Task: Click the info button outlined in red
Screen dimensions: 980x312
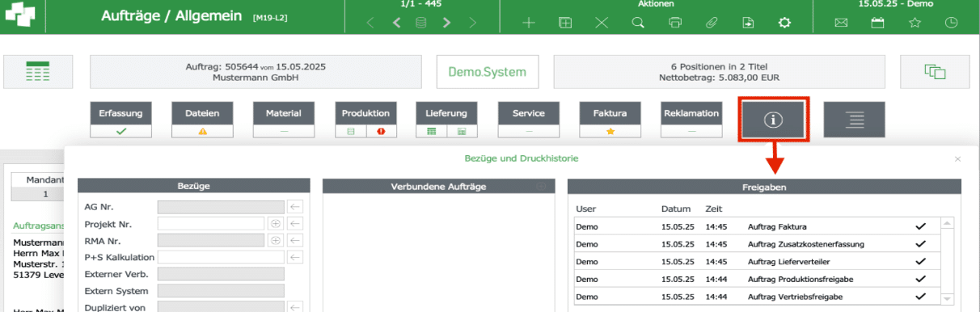Action: click(x=773, y=120)
